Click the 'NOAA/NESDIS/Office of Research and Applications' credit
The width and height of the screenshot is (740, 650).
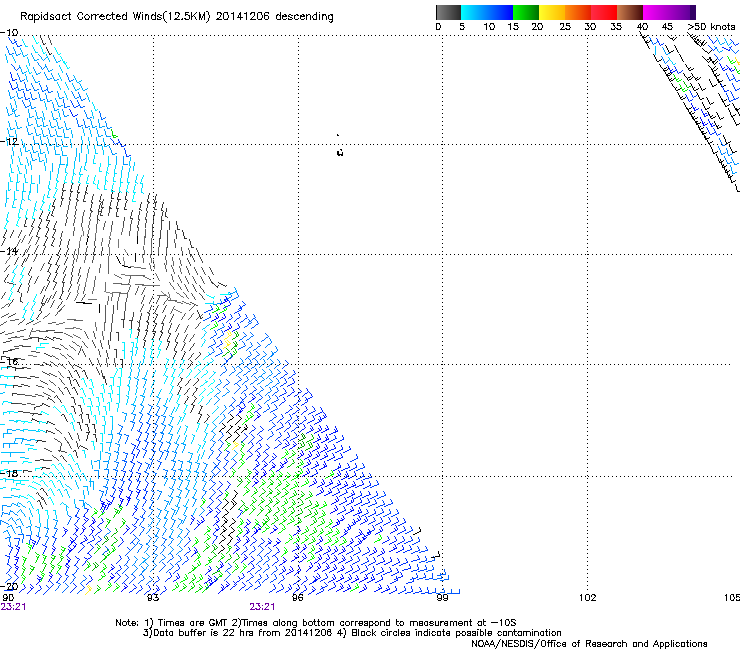(x=589, y=644)
